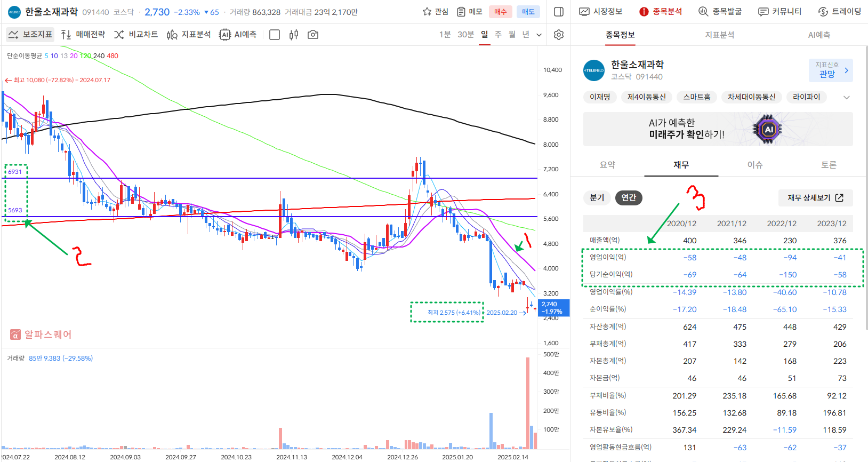This screenshot has width=868, height=462.
Task: Click the 거래량 volume label
Action: point(15,359)
